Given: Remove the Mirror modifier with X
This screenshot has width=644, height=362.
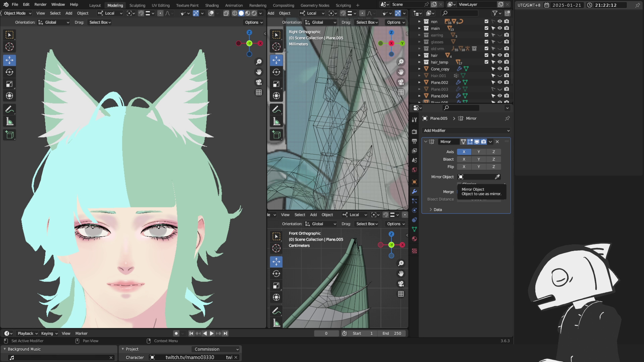Looking at the screenshot, I should click(497, 142).
